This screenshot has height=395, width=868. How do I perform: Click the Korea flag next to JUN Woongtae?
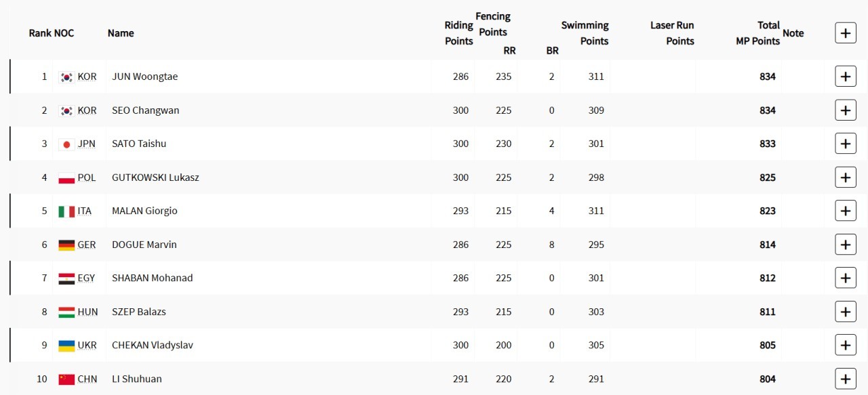coord(66,77)
